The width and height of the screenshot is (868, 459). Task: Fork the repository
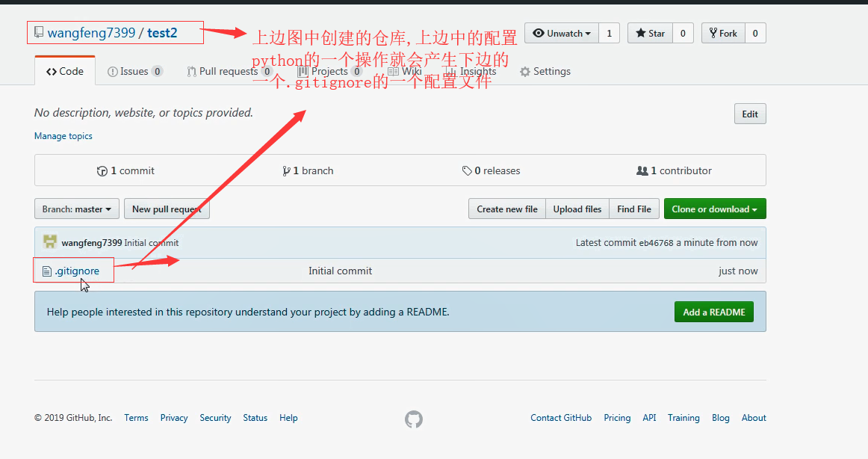coord(723,33)
